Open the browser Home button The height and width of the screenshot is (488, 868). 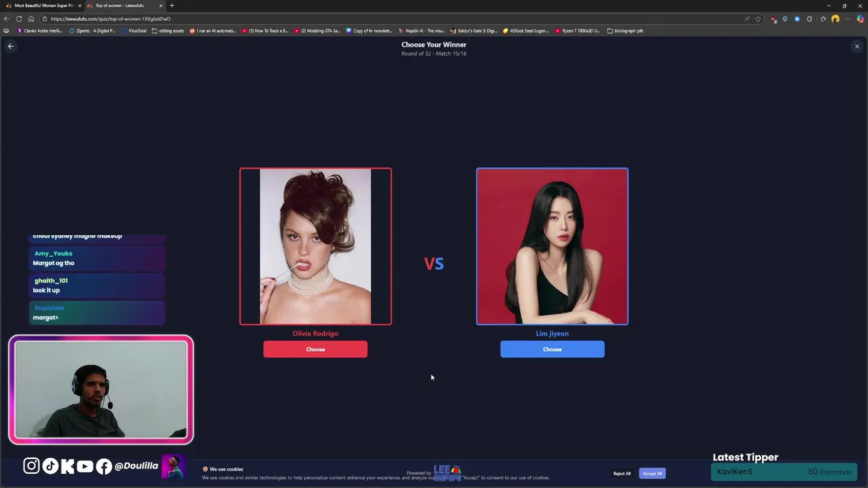[31, 19]
